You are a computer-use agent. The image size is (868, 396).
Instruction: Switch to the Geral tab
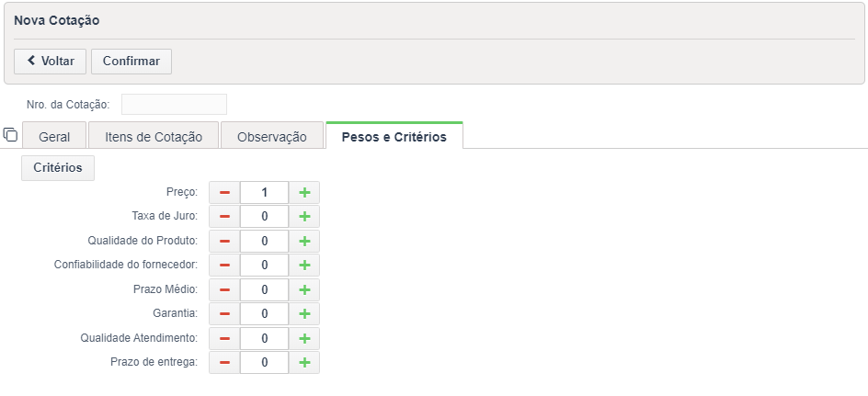[x=54, y=135]
